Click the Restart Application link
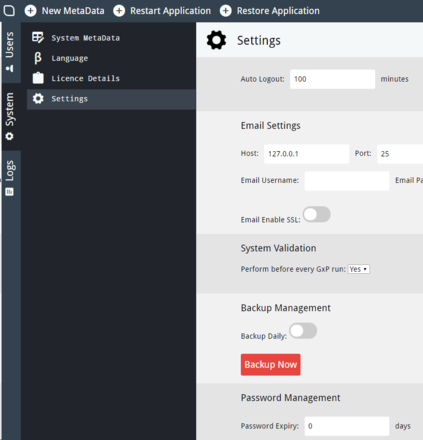The width and height of the screenshot is (423, 440). coord(170,11)
